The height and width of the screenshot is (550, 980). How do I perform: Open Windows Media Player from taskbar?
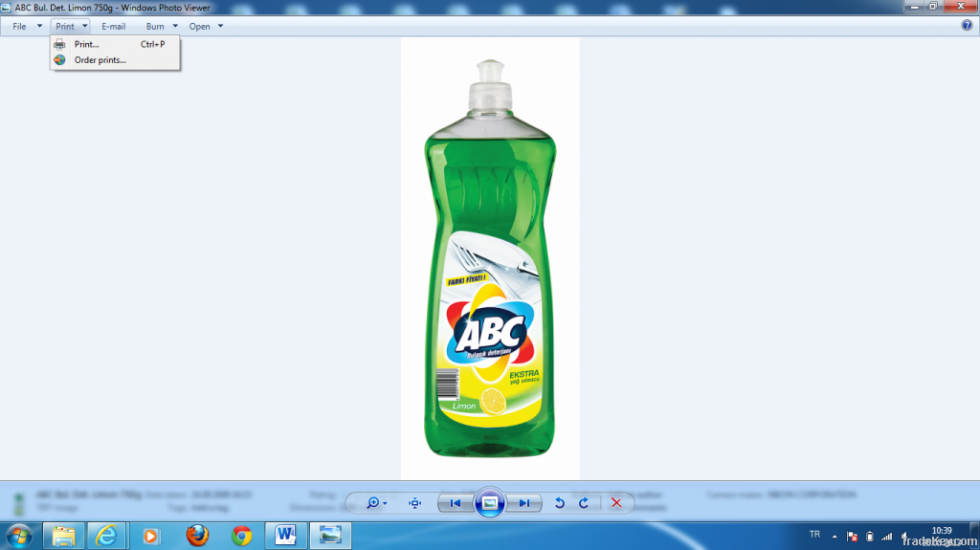pos(150,536)
